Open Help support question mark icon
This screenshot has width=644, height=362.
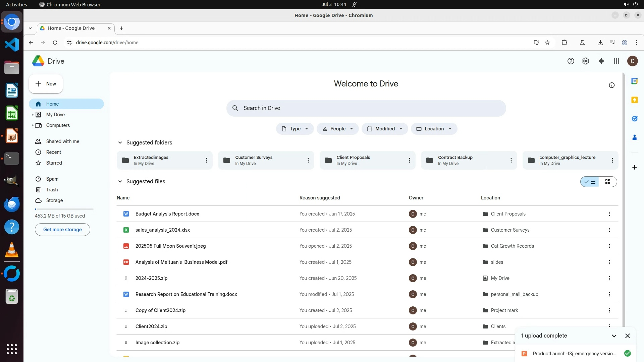click(x=571, y=61)
